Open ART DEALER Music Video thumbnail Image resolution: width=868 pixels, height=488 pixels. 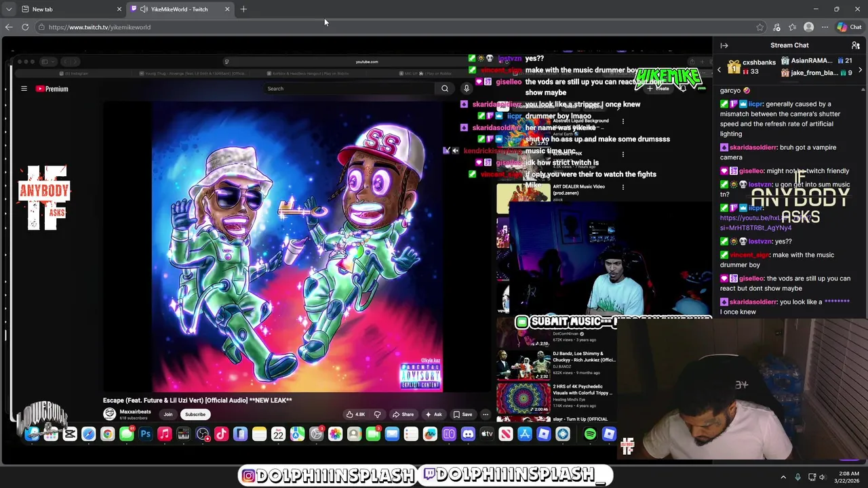click(524, 198)
